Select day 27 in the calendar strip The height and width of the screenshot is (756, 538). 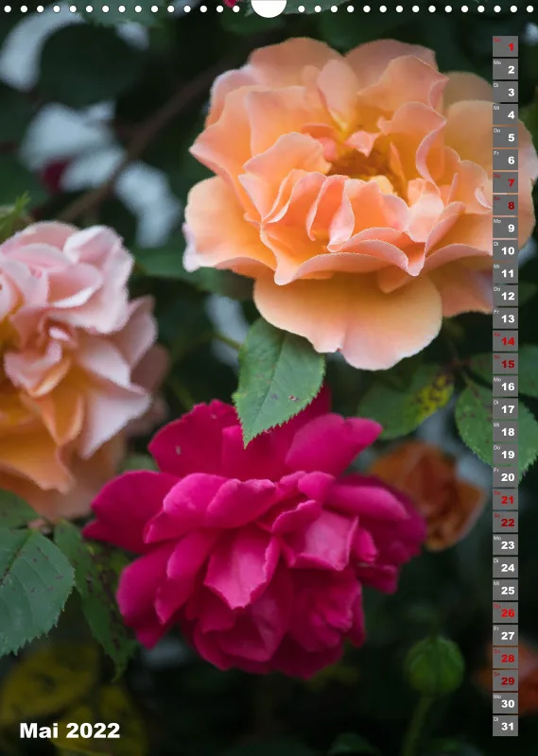coord(505,635)
